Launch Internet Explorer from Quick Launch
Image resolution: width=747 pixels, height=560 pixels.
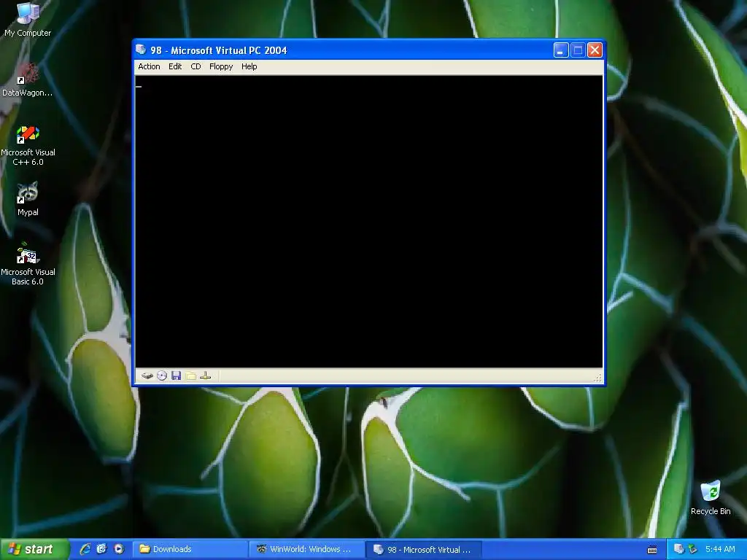click(x=85, y=549)
